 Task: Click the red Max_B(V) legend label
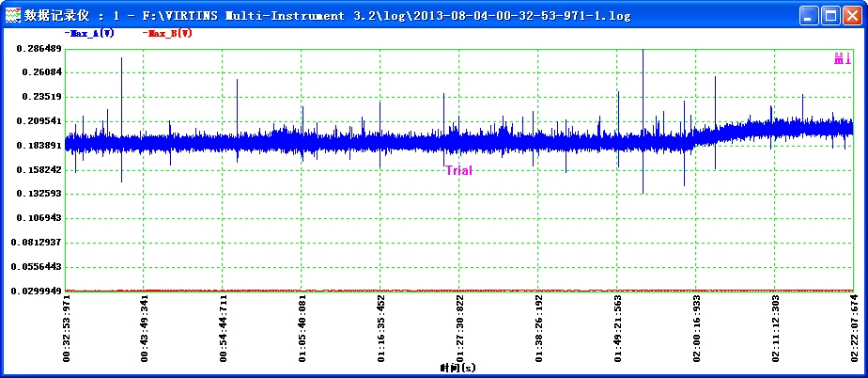tap(168, 33)
